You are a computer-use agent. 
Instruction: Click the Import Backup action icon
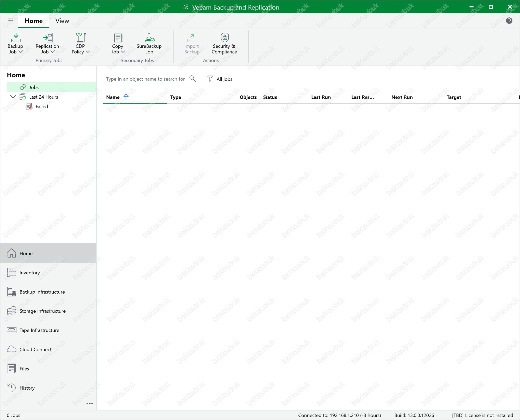[x=192, y=38]
